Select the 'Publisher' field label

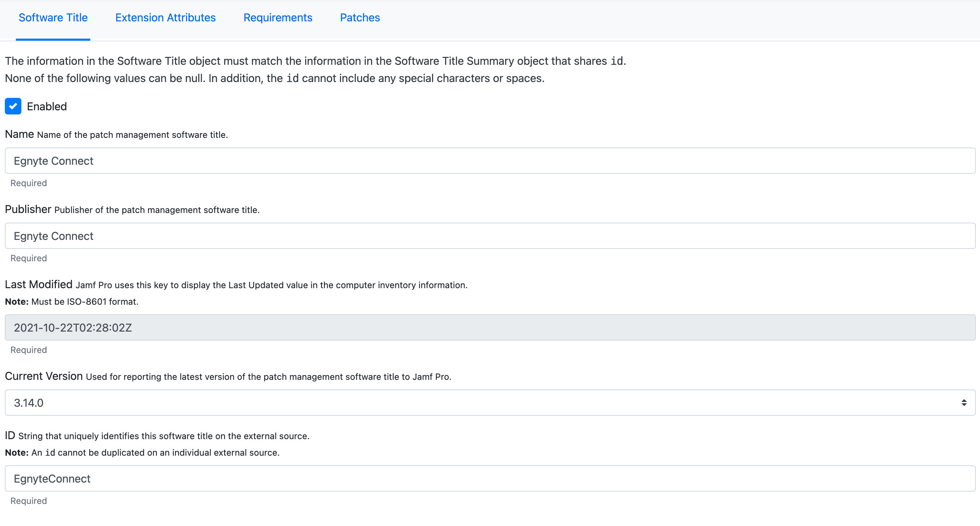coord(28,209)
